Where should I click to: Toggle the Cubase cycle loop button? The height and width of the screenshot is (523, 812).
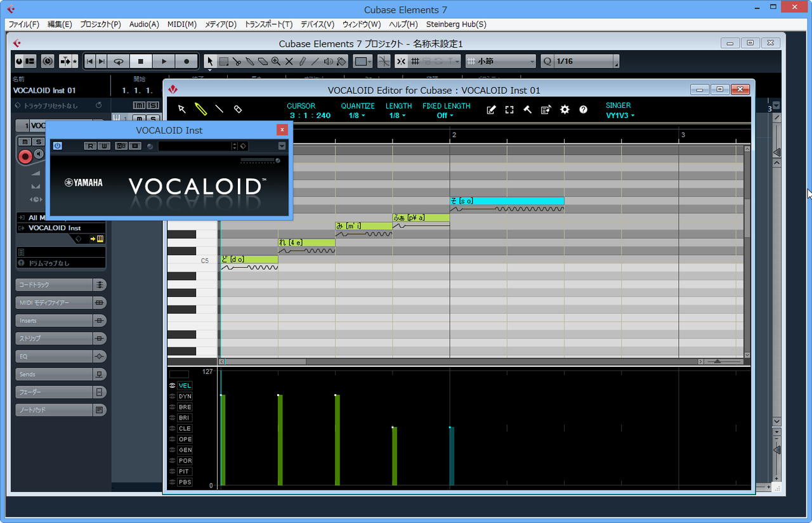point(118,62)
